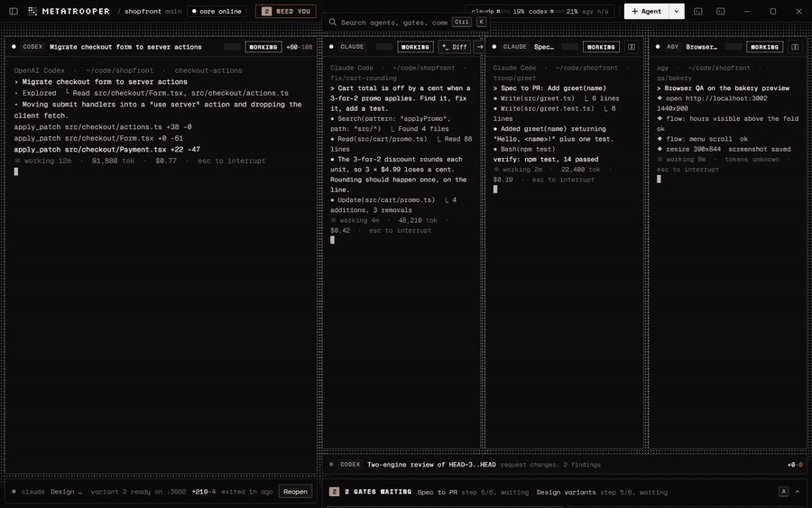Select the 'Browser…' pane title
This screenshot has height=508, width=812.
point(701,47)
